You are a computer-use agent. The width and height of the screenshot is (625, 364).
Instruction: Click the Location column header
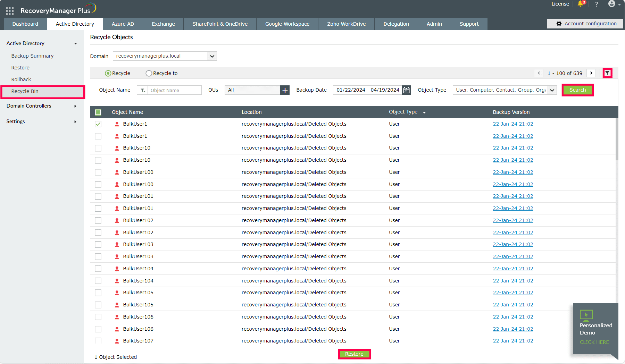click(252, 112)
